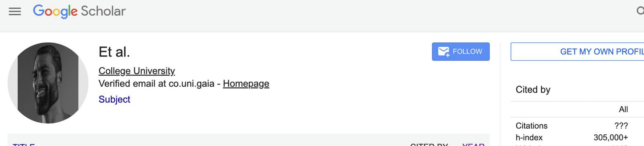
Task: Click the author name Et al.
Action: click(x=114, y=52)
